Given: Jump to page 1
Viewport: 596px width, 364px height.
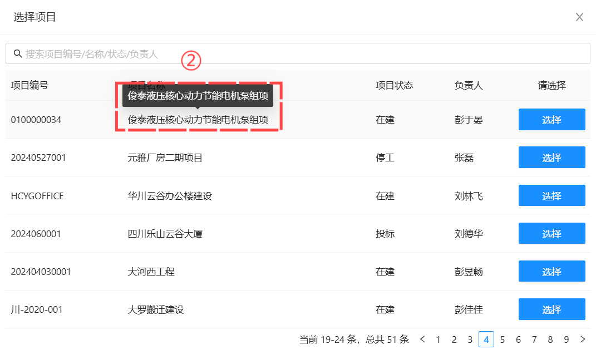Looking at the screenshot, I should pos(438,340).
